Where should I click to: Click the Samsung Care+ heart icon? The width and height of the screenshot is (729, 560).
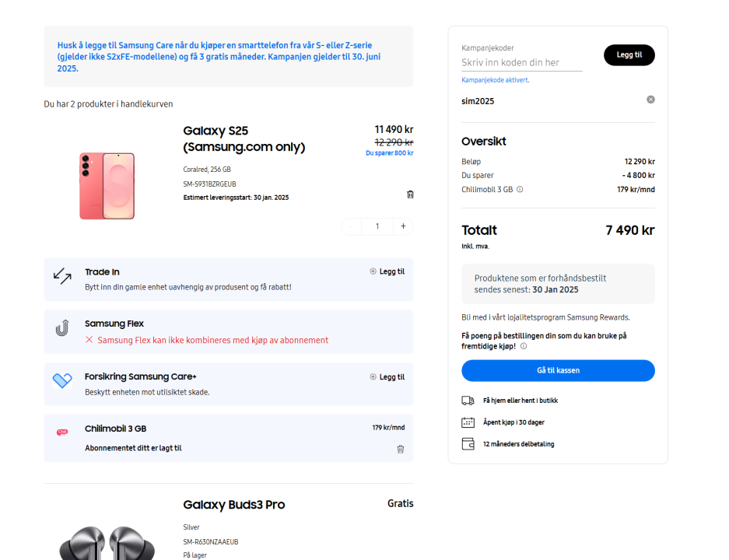pyautogui.click(x=62, y=380)
